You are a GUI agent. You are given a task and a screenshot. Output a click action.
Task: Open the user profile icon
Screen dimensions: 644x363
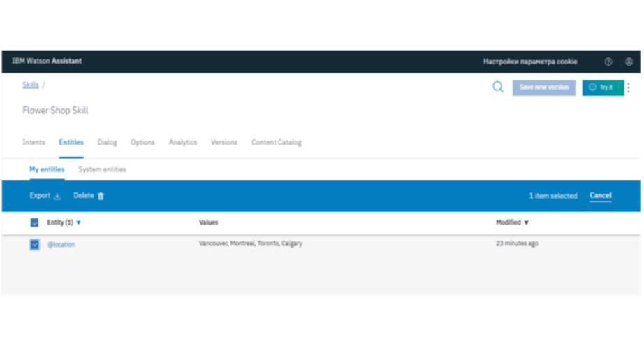coord(629,62)
